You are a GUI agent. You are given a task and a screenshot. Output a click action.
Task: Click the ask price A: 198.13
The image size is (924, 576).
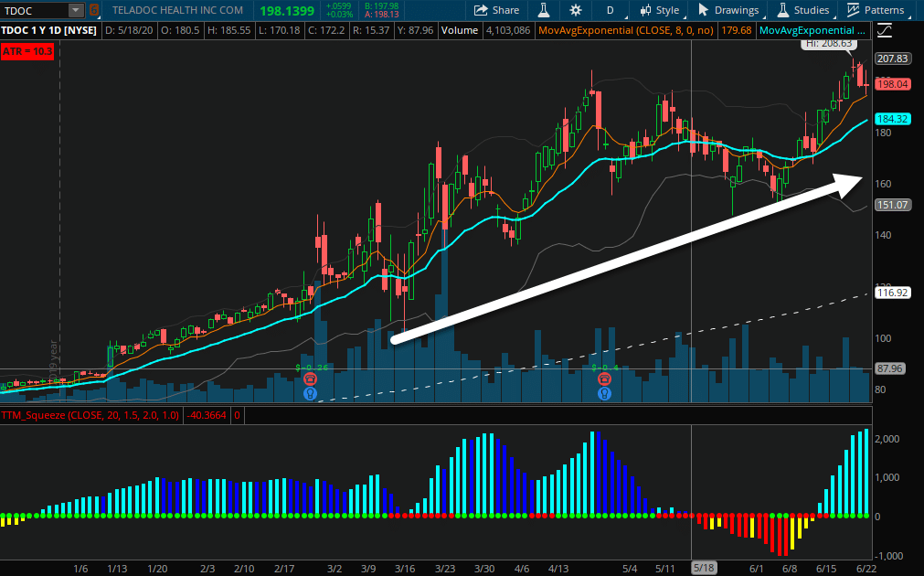[382, 14]
